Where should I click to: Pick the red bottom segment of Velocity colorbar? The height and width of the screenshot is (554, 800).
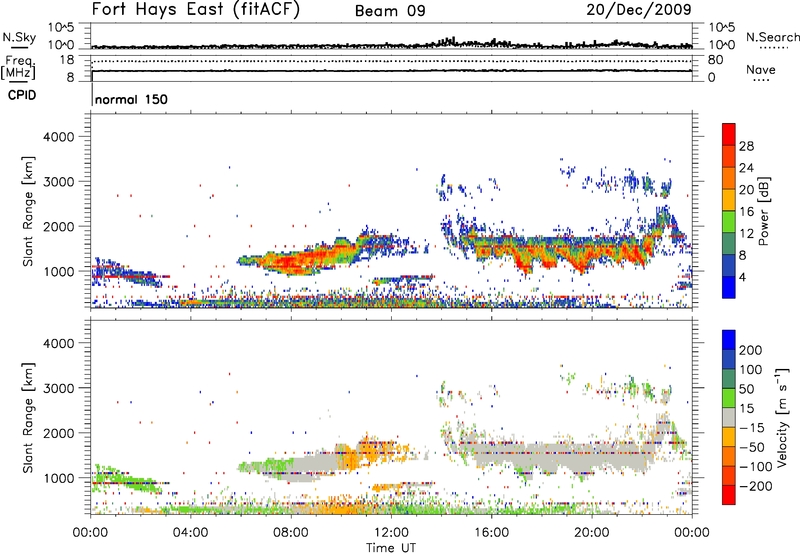click(729, 495)
